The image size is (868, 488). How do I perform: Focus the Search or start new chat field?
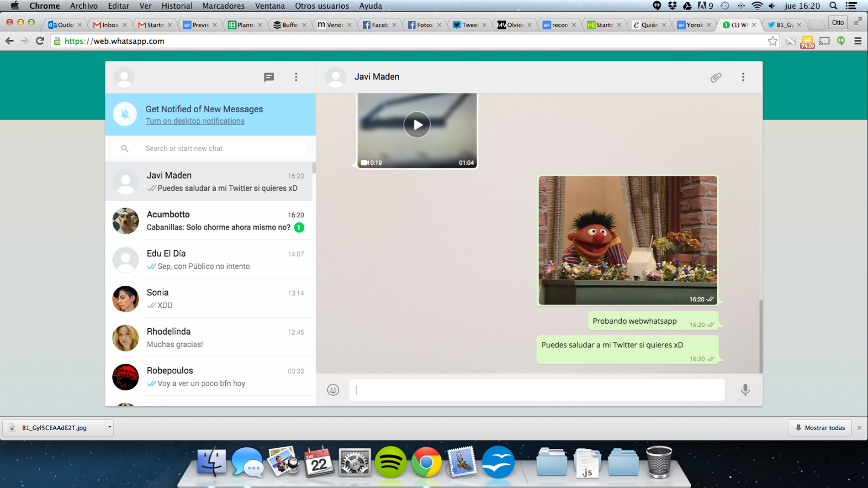[209, 148]
